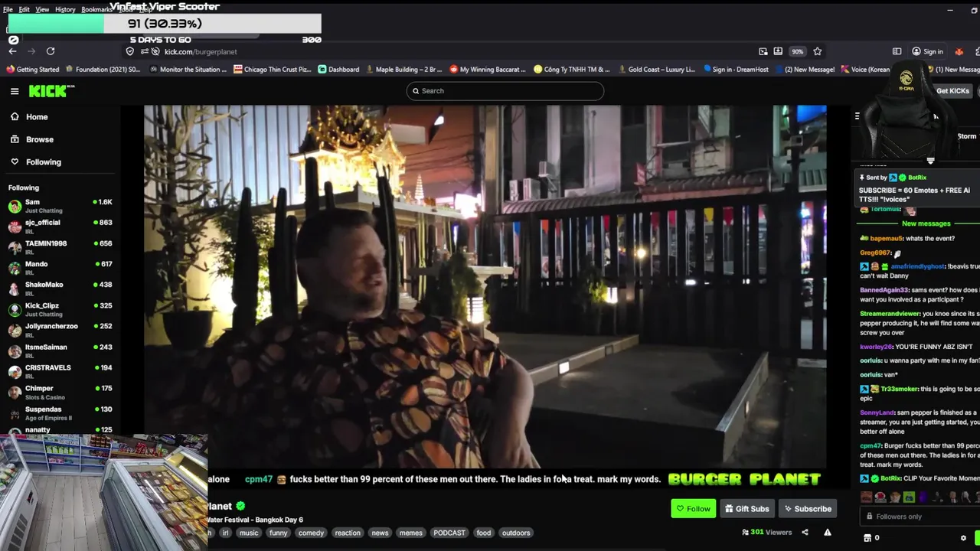Select the music tag

click(249, 533)
